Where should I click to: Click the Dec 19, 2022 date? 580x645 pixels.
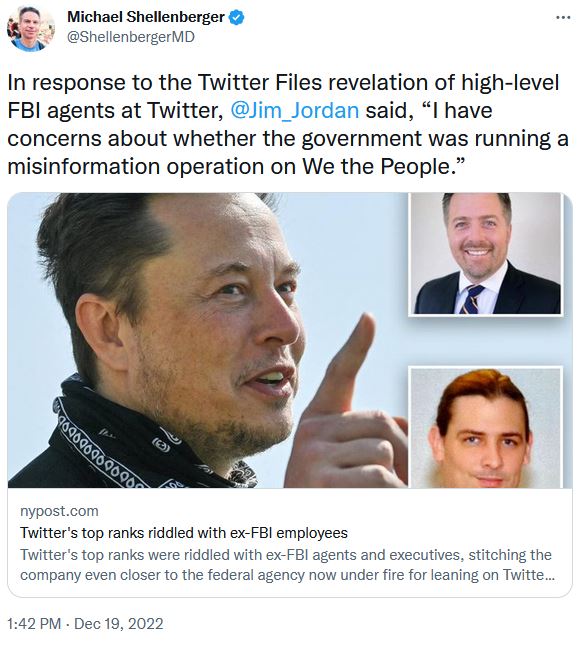click(x=119, y=624)
